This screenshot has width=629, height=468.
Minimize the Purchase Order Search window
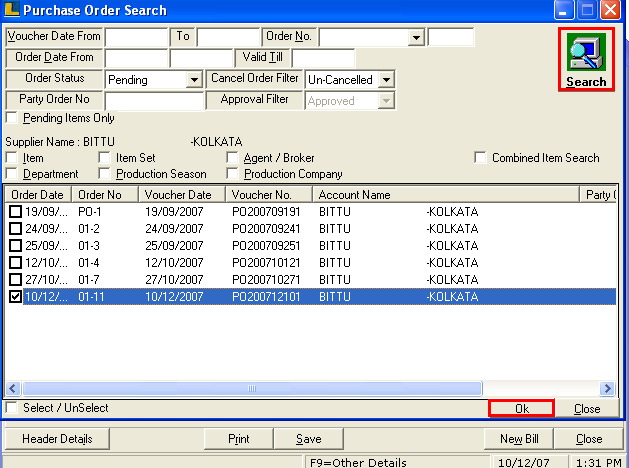pos(564,10)
